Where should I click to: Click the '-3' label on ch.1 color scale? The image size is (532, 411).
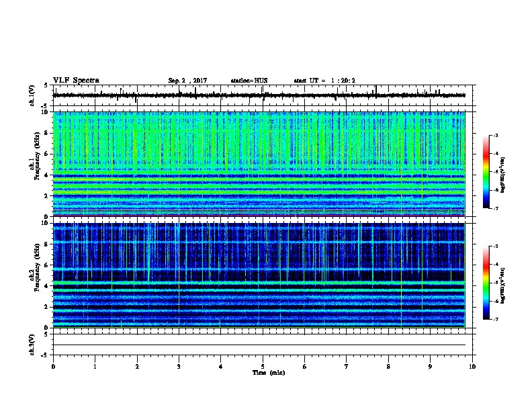[x=495, y=135]
